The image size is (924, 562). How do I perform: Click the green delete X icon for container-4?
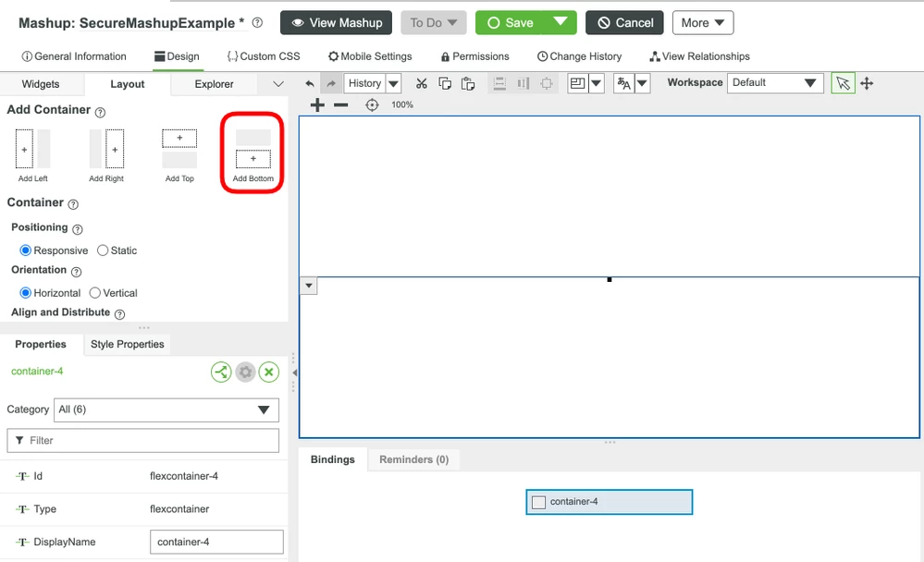pos(269,372)
